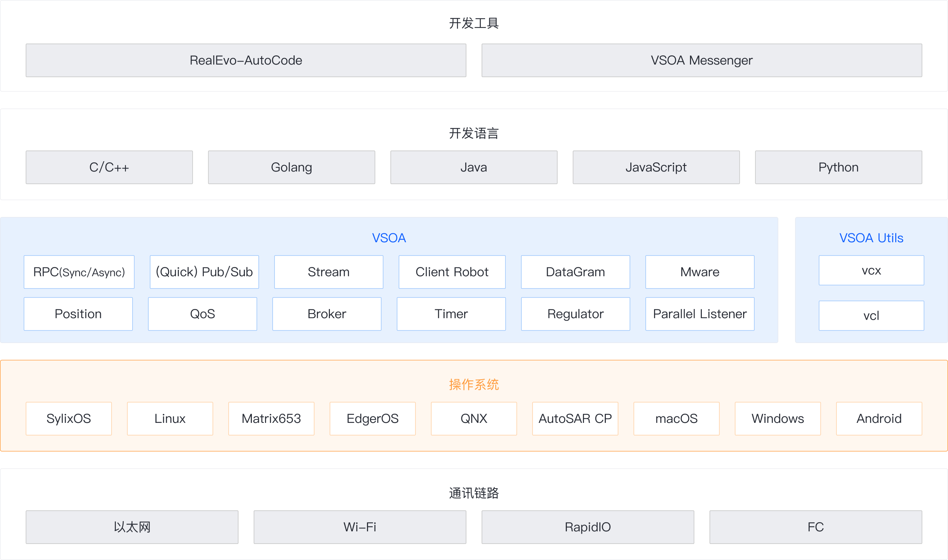Click the Stream feature box

click(329, 272)
